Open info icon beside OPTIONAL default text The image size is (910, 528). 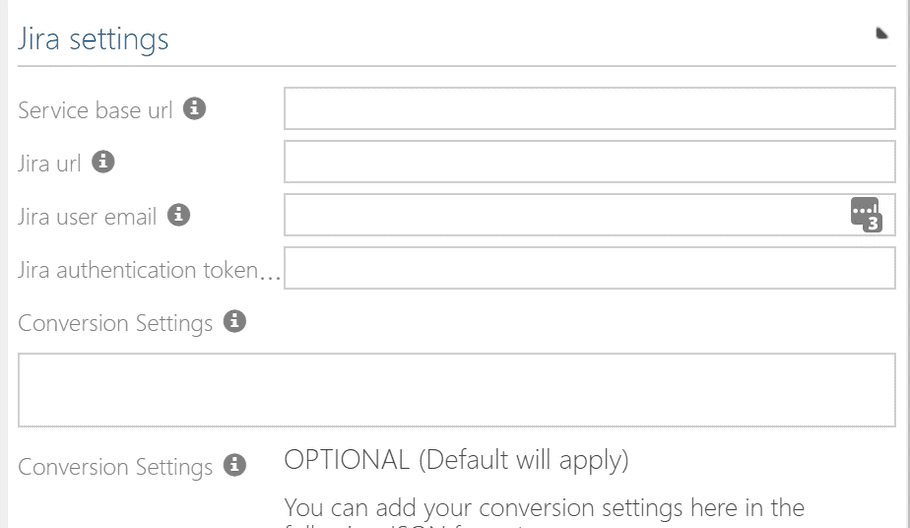(234, 465)
